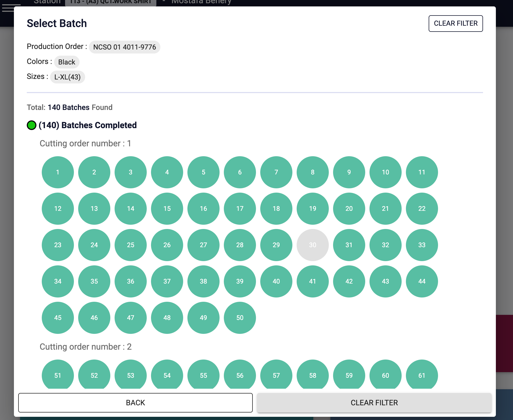The width and height of the screenshot is (513, 420).
Task: Select batch 34
Action: tap(58, 281)
